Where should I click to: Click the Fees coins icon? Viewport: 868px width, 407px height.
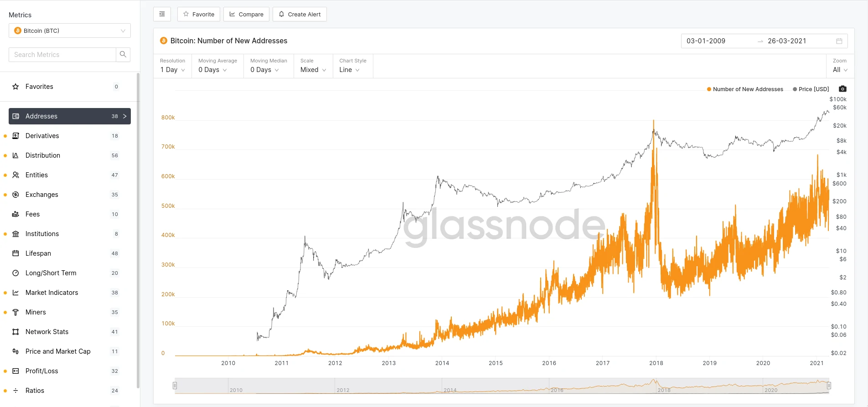point(15,214)
